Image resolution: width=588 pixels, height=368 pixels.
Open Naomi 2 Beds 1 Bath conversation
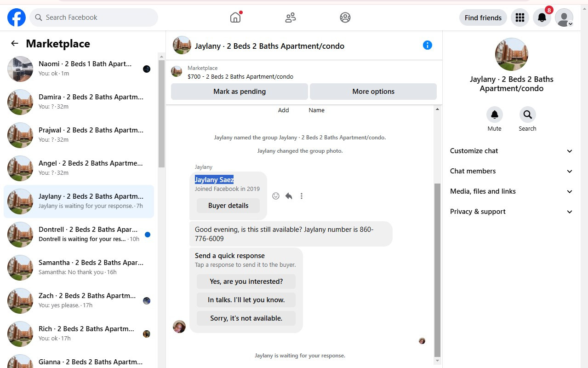pyautogui.click(x=79, y=69)
